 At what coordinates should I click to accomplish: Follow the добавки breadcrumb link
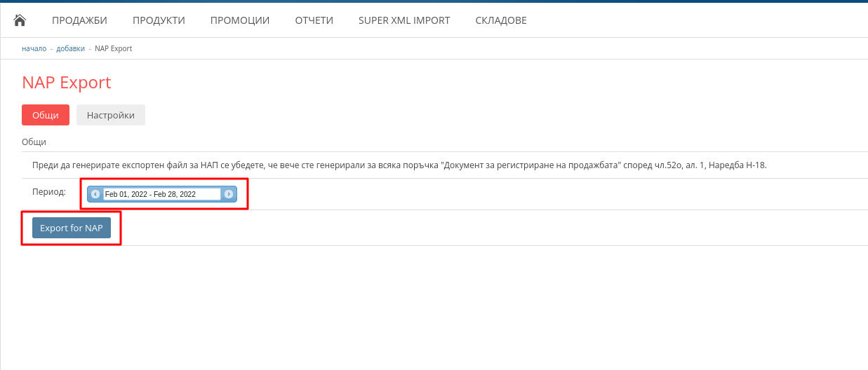click(x=70, y=48)
